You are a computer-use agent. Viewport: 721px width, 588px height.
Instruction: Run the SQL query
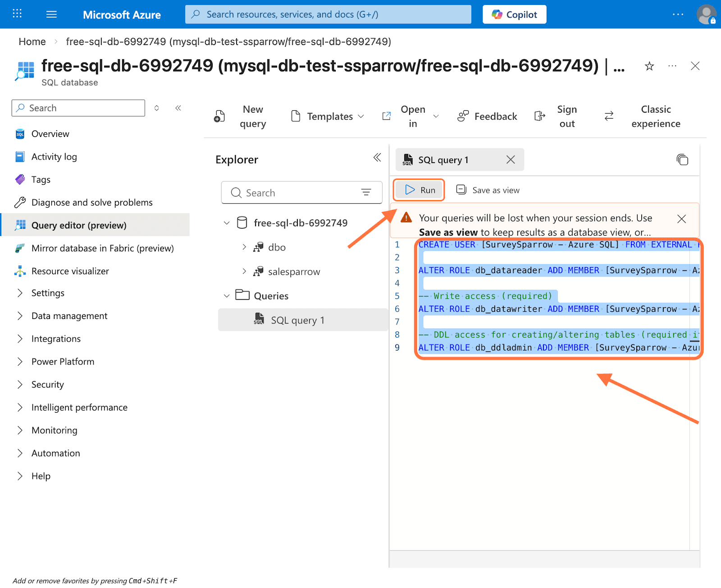(419, 190)
